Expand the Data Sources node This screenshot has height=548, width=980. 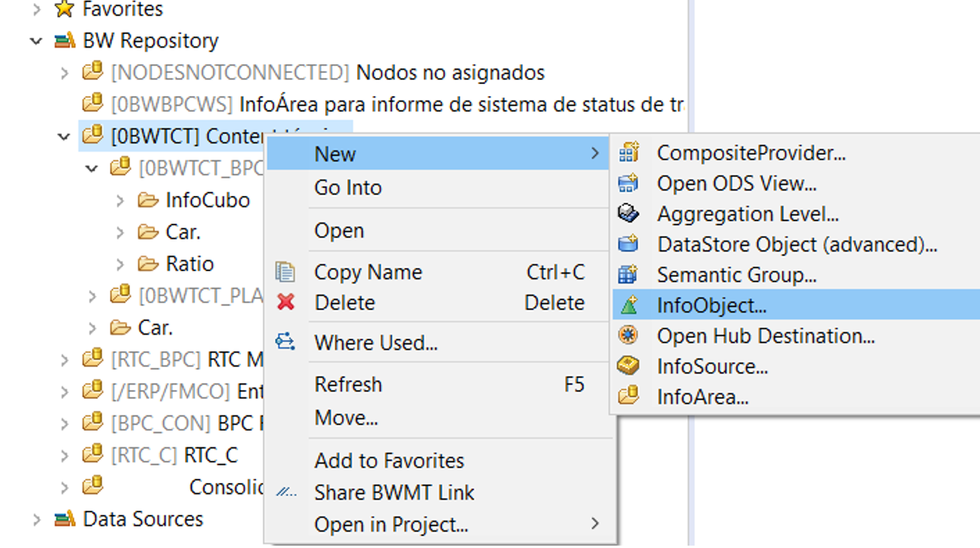(x=37, y=519)
